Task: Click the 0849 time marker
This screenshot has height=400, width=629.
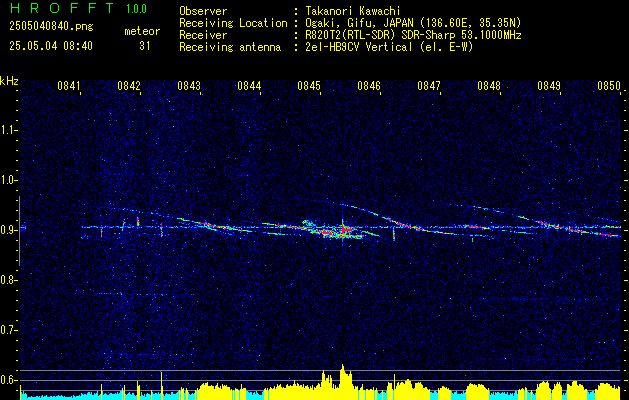Action: click(549, 86)
